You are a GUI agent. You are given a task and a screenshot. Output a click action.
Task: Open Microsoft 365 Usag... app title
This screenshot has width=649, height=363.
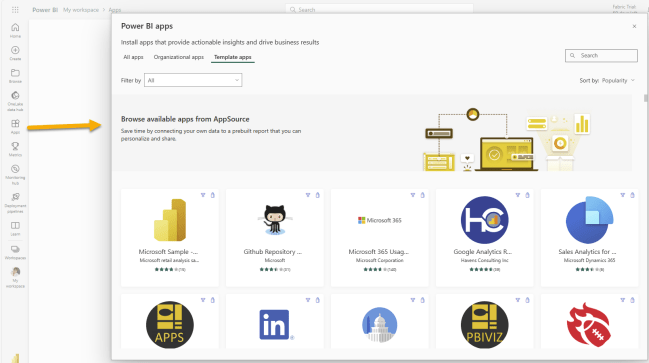tap(378, 252)
